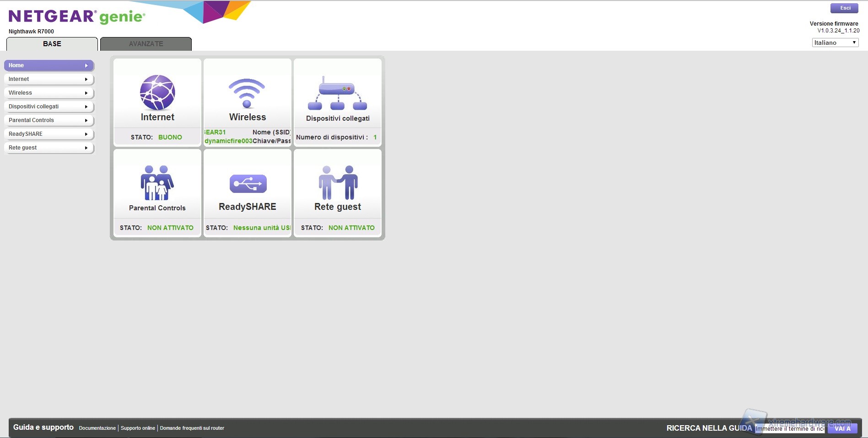Open Domande frequenti sul router link
Screen dimensions: 868x438
point(192,428)
